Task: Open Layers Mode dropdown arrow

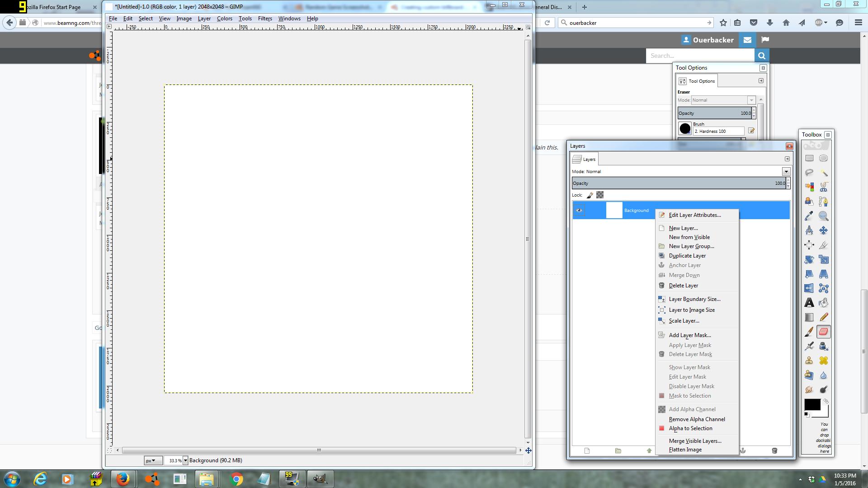Action: click(x=786, y=172)
